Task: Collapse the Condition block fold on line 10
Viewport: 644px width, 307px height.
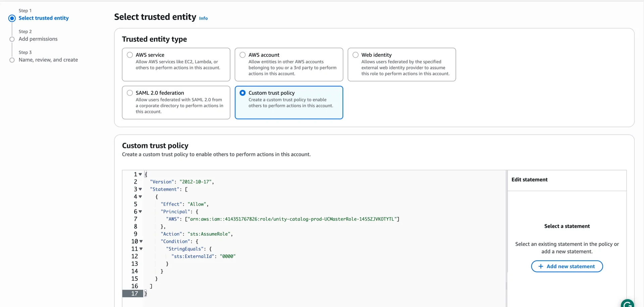Action: (141, 241)
